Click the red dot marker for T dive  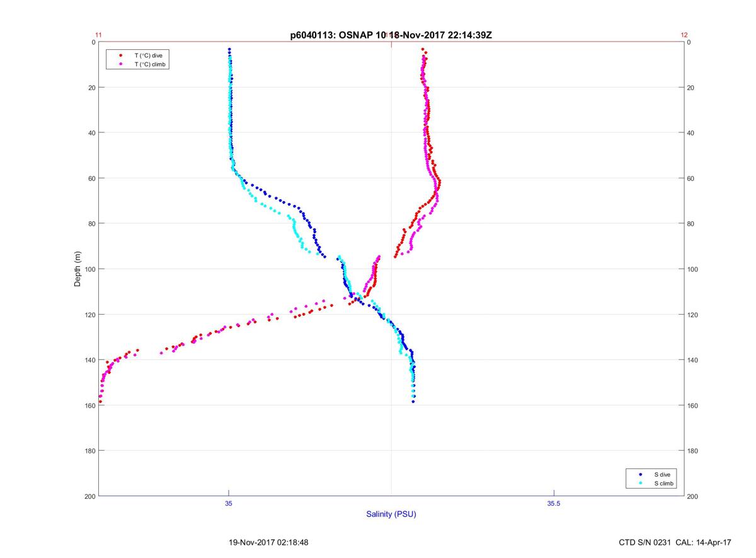(121, 55)
